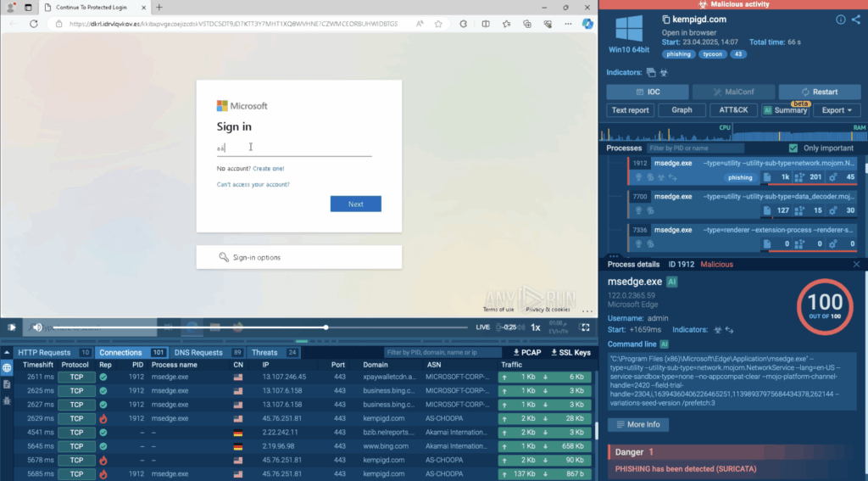The width and height of the screenshot is (868, 481).
Task: Click the Edge profile icon
Action: click(x=10, y=8)
